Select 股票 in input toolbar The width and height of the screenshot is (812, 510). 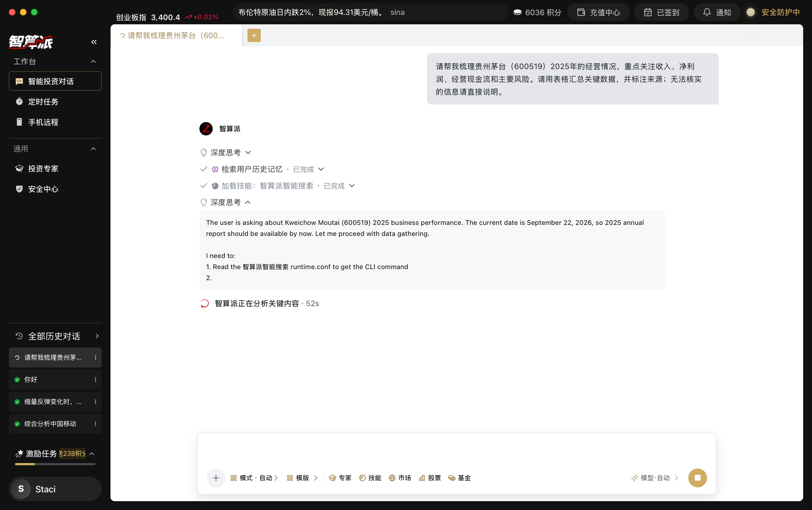[x=429, y=478]
